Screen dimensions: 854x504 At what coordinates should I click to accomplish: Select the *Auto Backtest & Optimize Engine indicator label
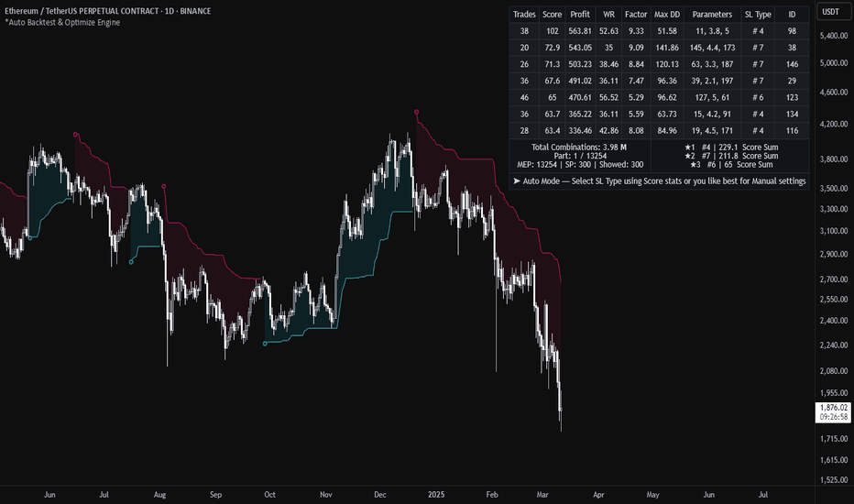point(62,22)
